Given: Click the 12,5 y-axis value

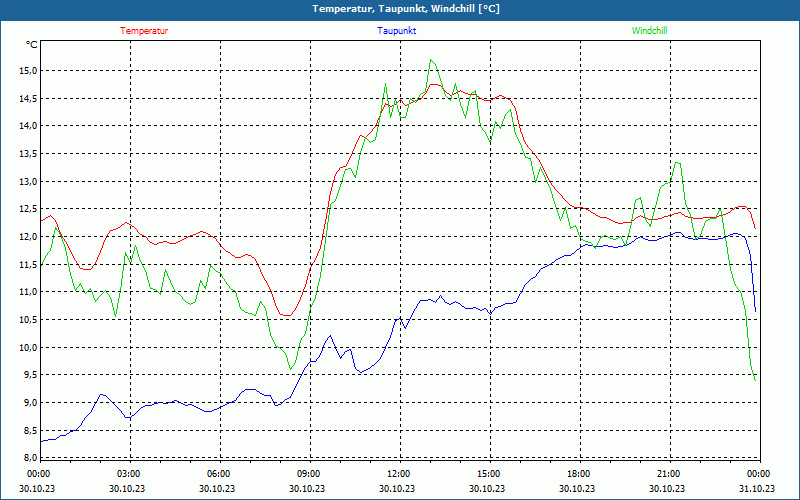Looking at the screenshot, I should (28, 209).
